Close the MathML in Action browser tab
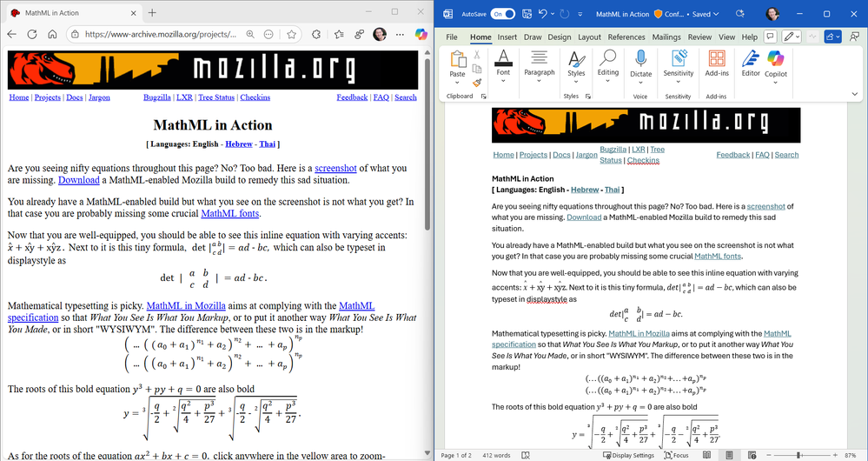The height and width of the screenshot is (461, 868). tap(134, 13)
